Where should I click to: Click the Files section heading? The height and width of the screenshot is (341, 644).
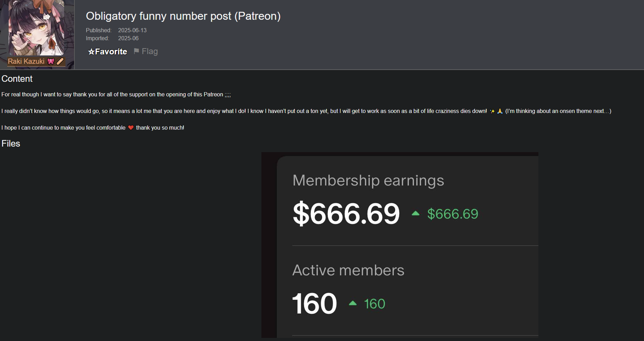click(11, 143)
